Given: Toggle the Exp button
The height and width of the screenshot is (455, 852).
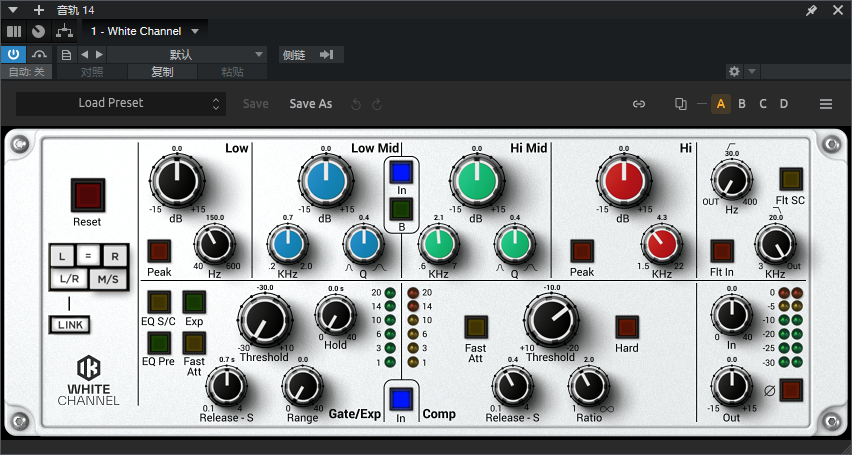Looking at the screenshot, I should tap(194, 302).
